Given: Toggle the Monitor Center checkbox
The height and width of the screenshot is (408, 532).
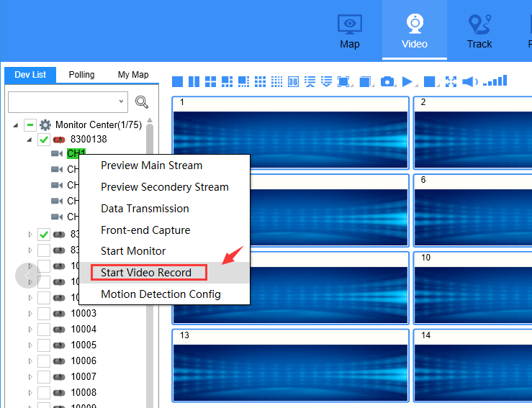Looking at the screenshot, I should tap(30, 124).
